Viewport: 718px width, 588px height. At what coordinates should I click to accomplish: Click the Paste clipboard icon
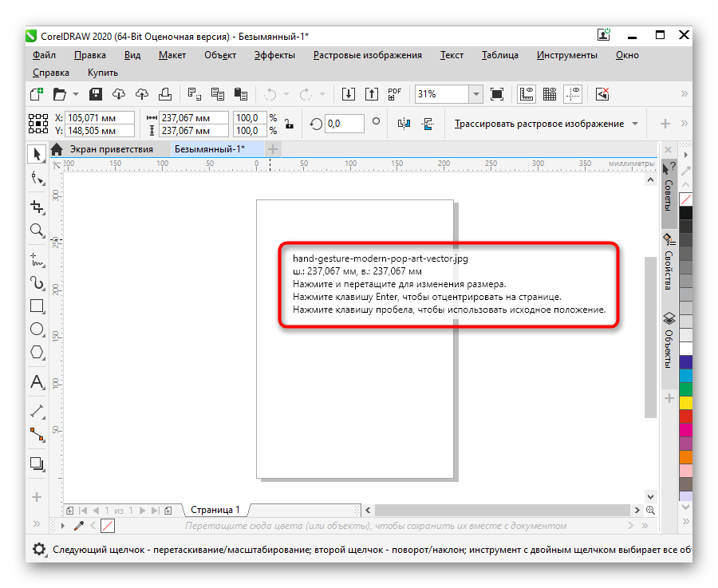[x=241, y=94]
